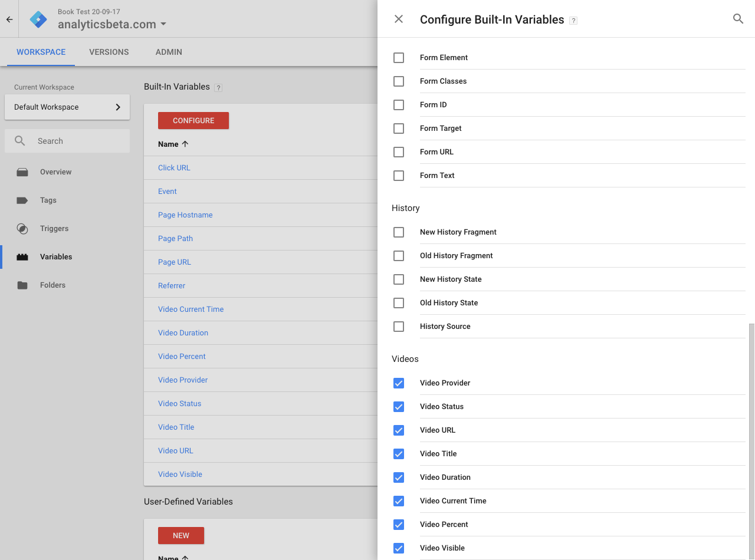Click the help icon beside Configure Built-In Variables
The width and height of the screenshot is (755, 560).
573,19
